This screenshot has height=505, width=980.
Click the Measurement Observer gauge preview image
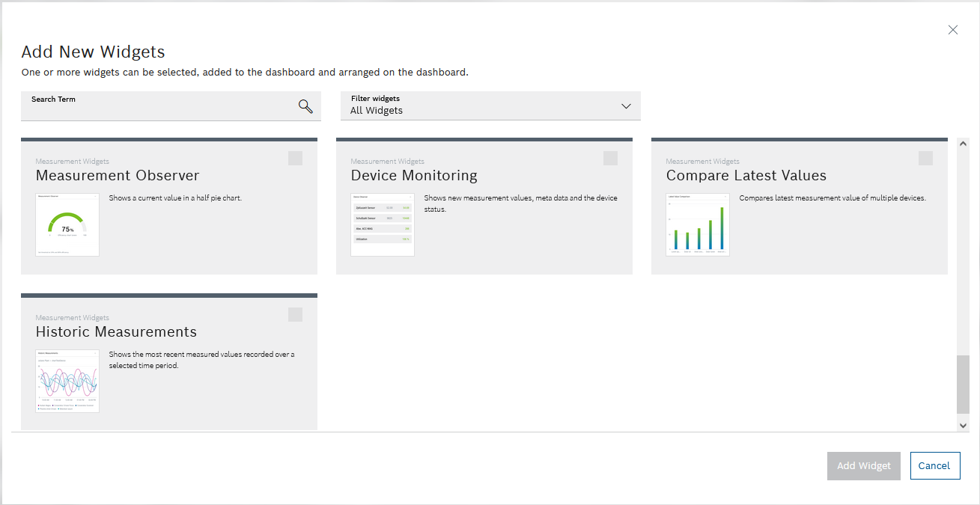tap(67, 224)
